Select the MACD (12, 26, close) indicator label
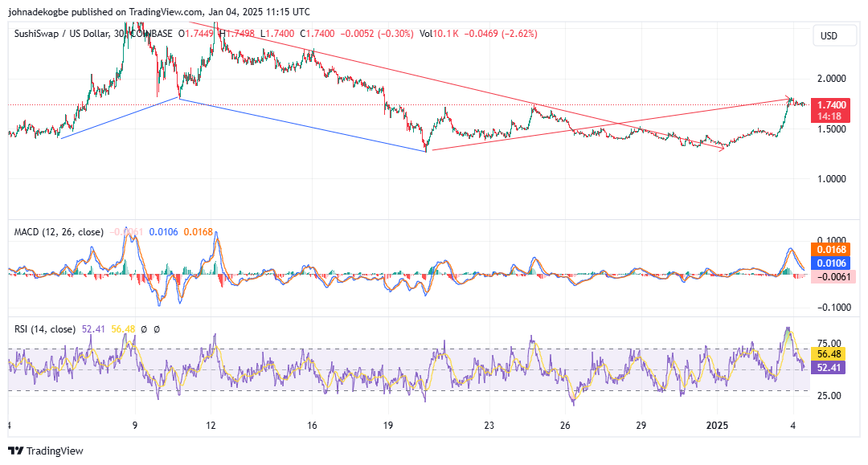This screenshot has width=868, height=465. coord(59,232)
